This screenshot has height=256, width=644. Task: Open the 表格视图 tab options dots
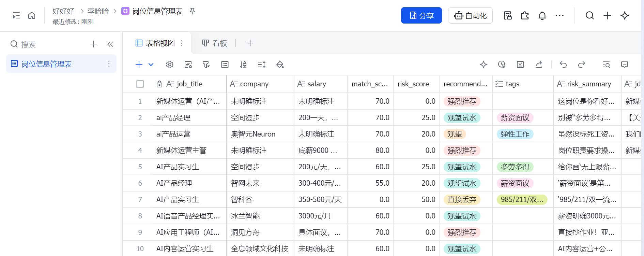[x=182, y=43]
